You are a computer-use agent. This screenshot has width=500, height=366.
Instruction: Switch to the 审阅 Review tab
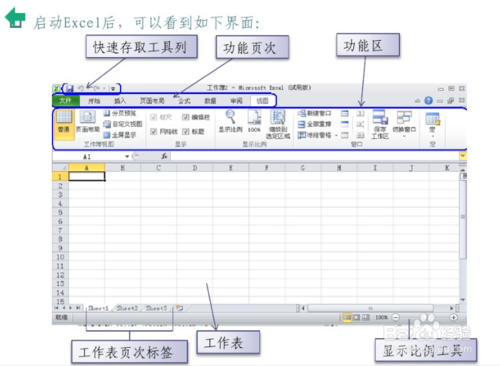point(236,101)
